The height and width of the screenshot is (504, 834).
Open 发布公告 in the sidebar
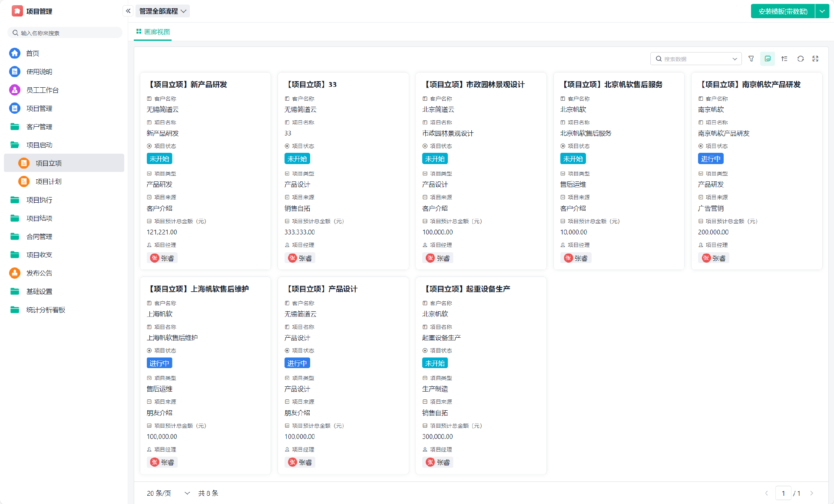[x=39, y=273]
